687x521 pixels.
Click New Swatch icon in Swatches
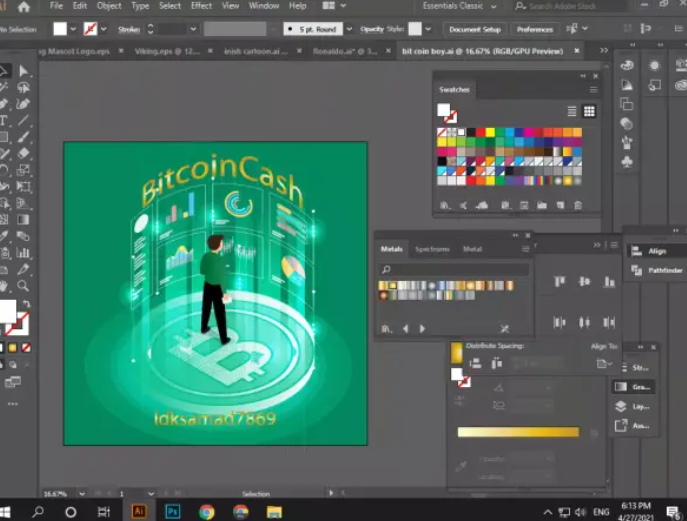560,205
